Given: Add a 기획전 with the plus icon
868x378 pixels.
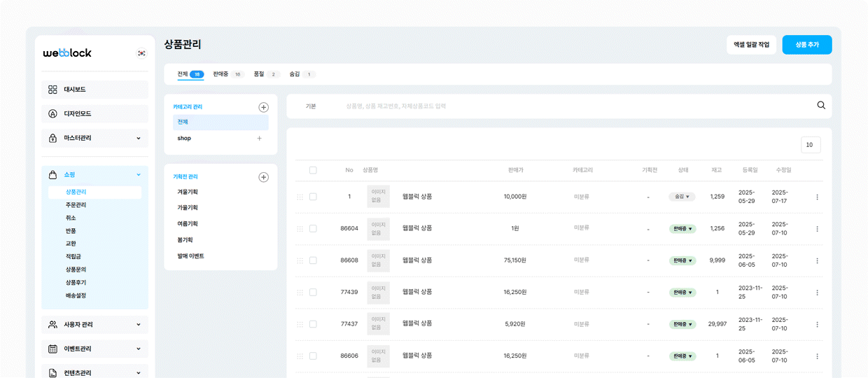Looking at the screenshot, I should [x=263, y=177].
